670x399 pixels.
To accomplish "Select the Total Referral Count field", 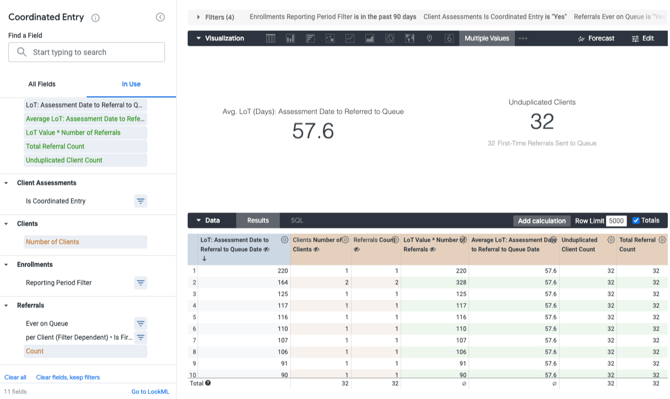I will click(85, 146).
